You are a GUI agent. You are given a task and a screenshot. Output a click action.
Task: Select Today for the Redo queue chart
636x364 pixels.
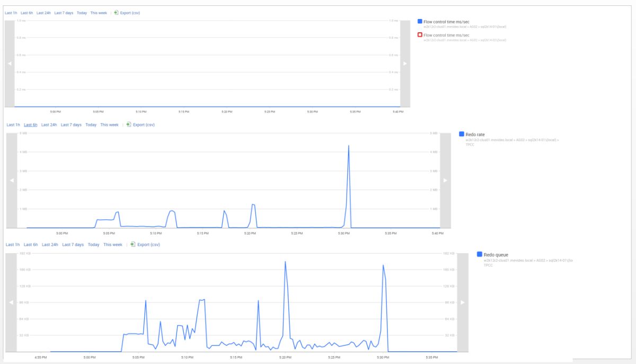tap(94, 245)
